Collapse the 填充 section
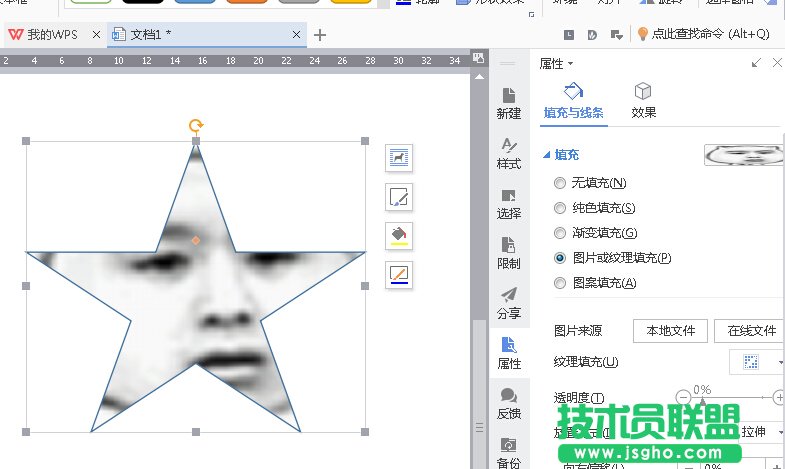Viewport: 785px width, 469px height. click(x=546, y=155)
